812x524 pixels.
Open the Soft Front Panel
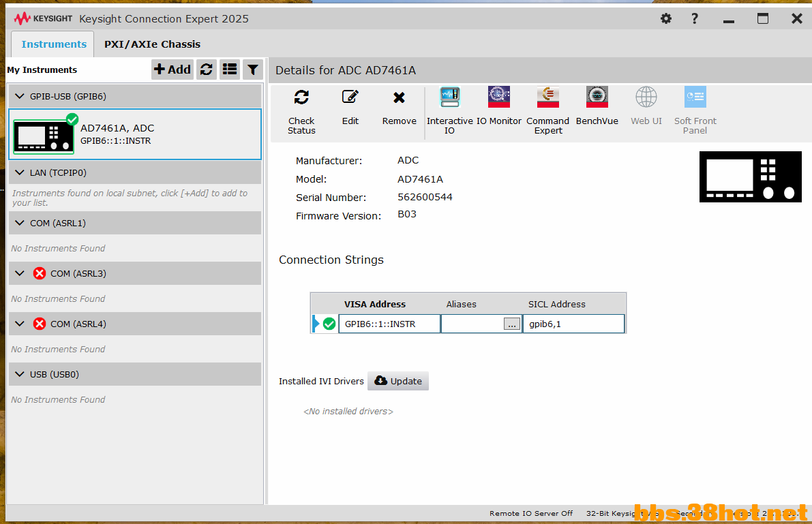(x=695, y=111)
